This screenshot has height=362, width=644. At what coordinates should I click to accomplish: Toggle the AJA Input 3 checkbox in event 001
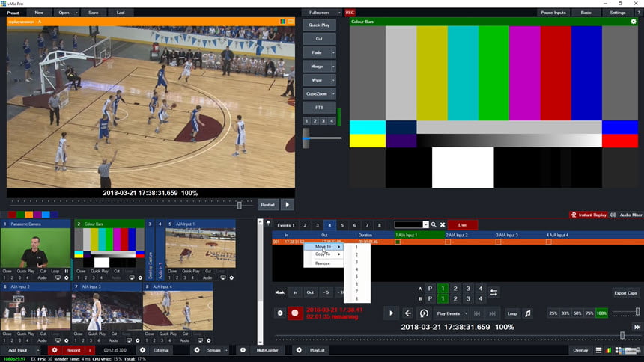(x=498, y=242)
